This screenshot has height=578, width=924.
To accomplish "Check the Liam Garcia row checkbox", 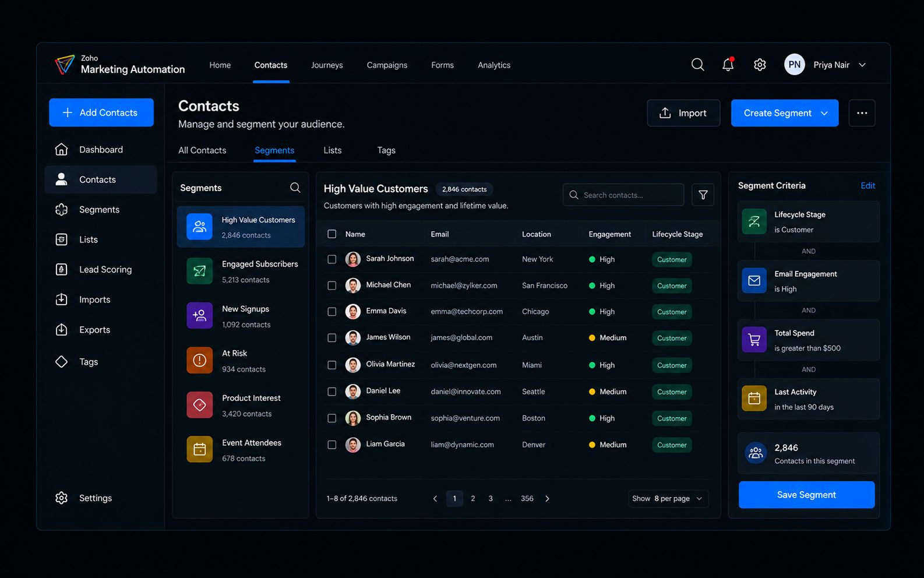I will 332,445.
